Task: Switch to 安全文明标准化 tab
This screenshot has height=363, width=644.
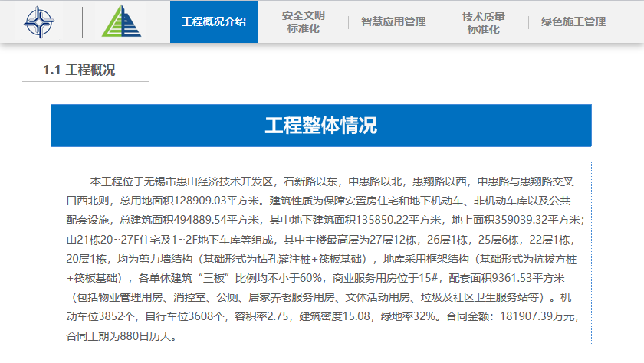Action: [304, 22]
